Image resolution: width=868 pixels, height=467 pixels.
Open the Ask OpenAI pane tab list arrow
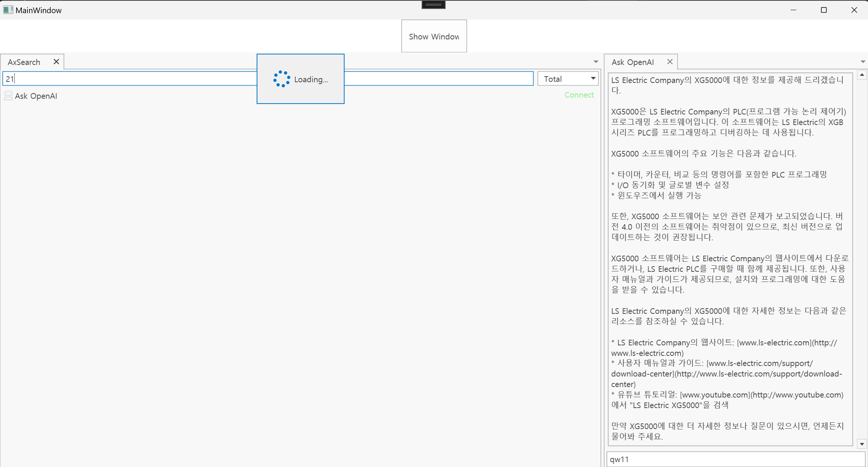pos(863,62)
